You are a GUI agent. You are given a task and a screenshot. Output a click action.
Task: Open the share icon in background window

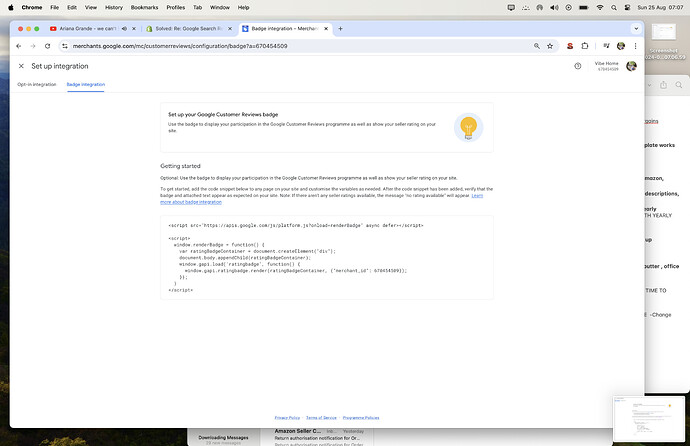coord(663,85)
